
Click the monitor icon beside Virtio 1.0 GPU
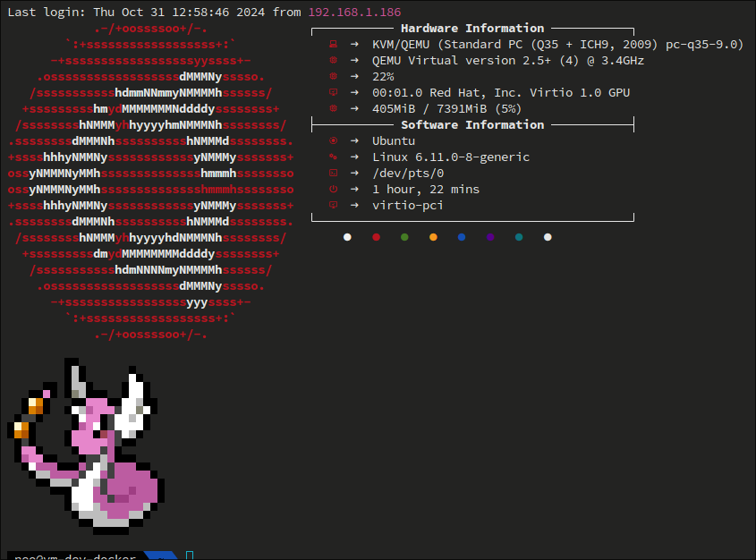(333, 92)
